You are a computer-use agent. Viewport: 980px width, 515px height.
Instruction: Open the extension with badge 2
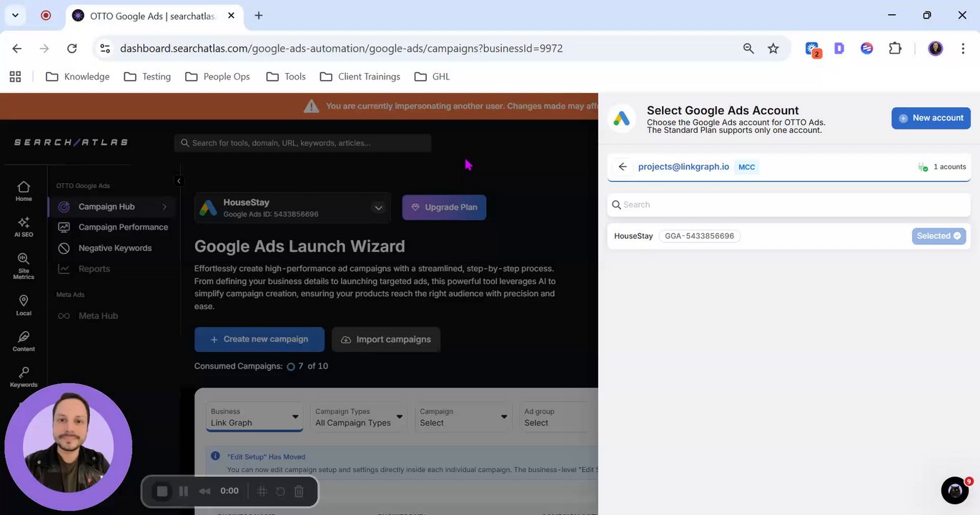click(813, 49)
